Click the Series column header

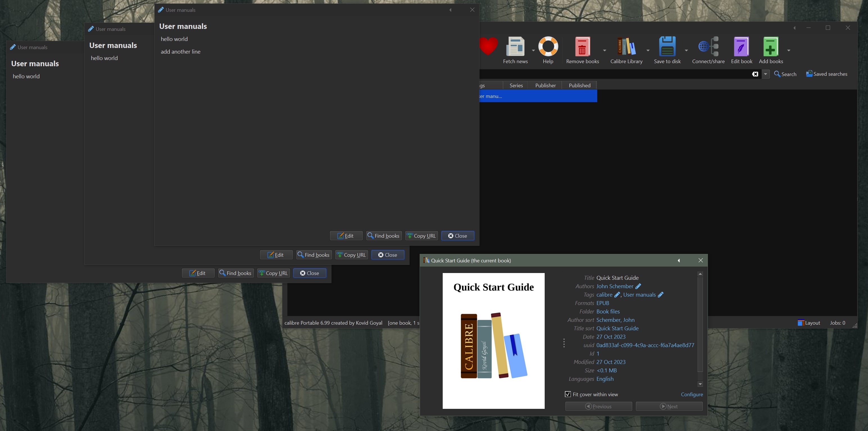(516, 85)
